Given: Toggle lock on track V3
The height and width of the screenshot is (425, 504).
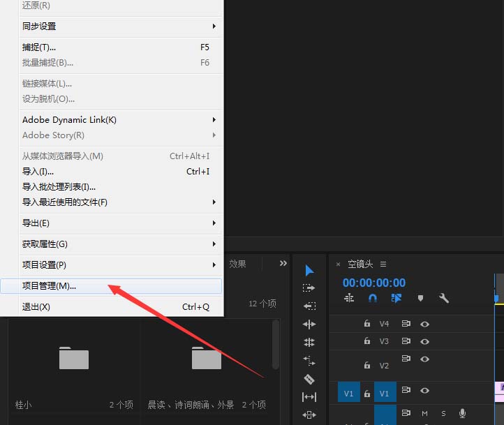Looking at the screenshot, I should (366, 341).
